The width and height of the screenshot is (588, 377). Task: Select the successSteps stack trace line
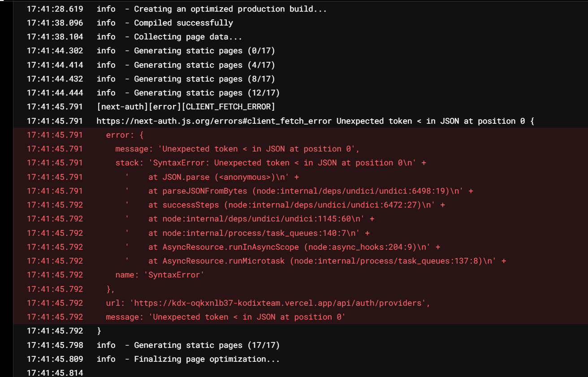click(294, 205)
